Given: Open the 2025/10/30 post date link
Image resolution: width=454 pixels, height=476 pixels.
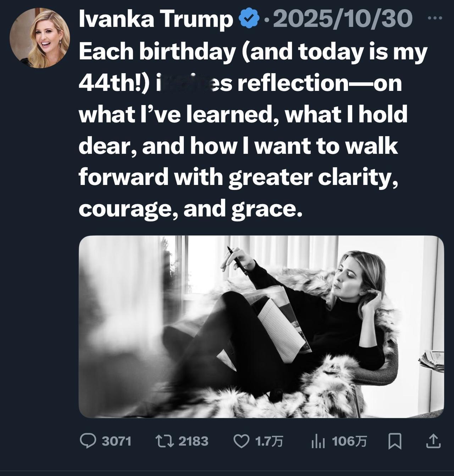Looking at the screenshot, I should point(342,19).
